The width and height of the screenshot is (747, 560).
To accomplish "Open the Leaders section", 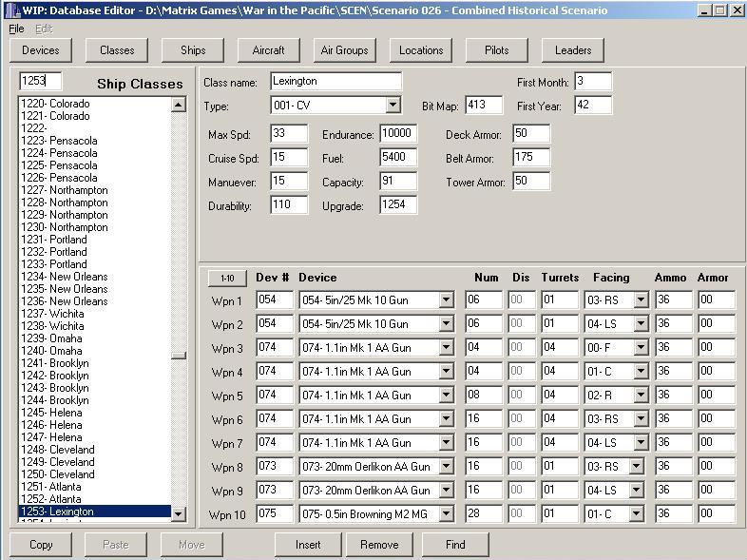I will [x=573, y=49].
